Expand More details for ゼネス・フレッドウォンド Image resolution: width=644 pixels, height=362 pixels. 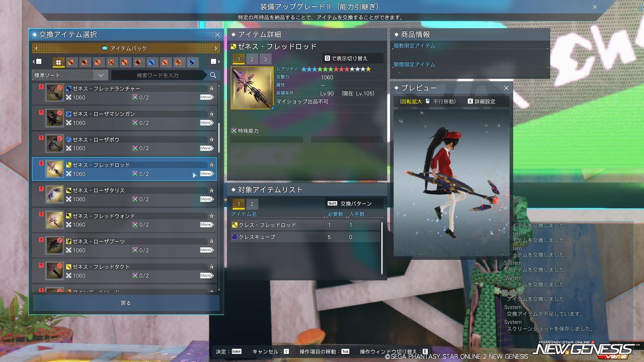tap(206, 225)
